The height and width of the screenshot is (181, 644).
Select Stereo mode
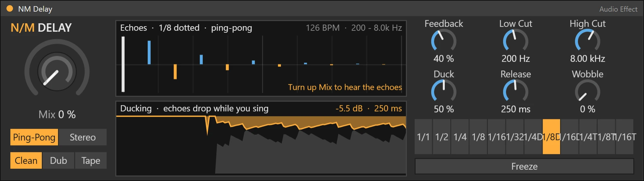(x=83, y=137)
